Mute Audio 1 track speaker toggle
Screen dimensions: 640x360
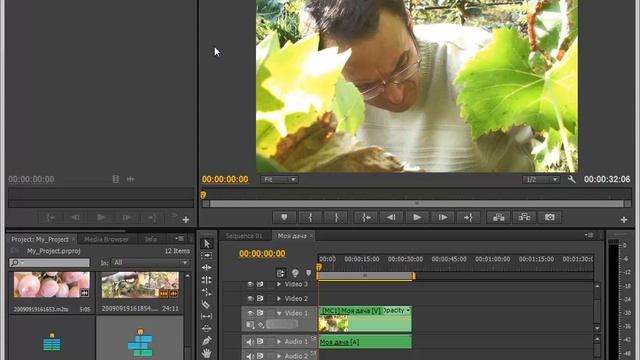tap(250, 342)
